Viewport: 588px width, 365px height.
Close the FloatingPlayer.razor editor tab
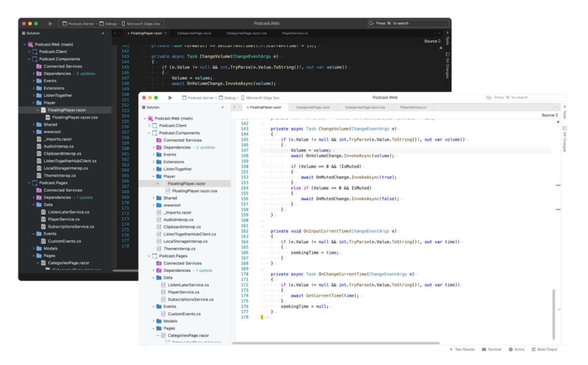click(247, 107)
